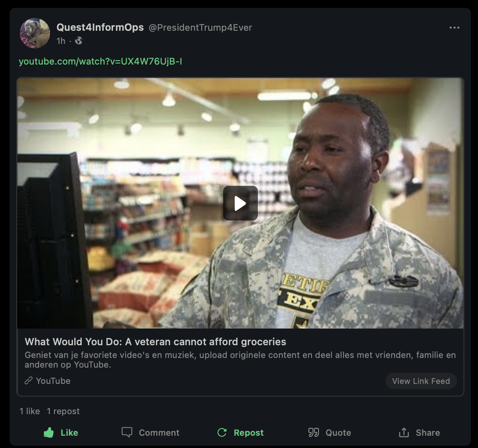Click the bulldog profile avatar
The width and height of the screenshot is (478, 448).
[x=35, y=33]
